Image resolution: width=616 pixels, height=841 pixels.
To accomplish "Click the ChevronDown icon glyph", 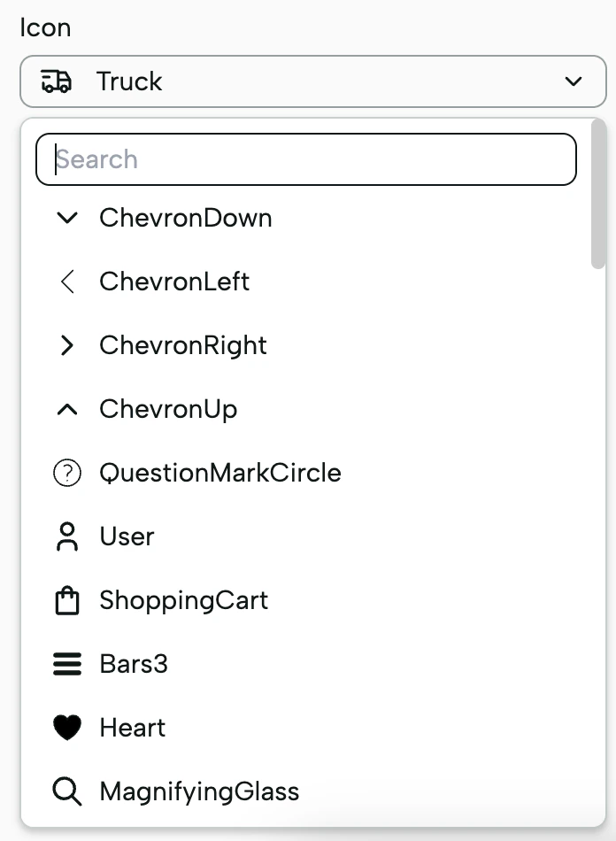I will coord(67,218).
